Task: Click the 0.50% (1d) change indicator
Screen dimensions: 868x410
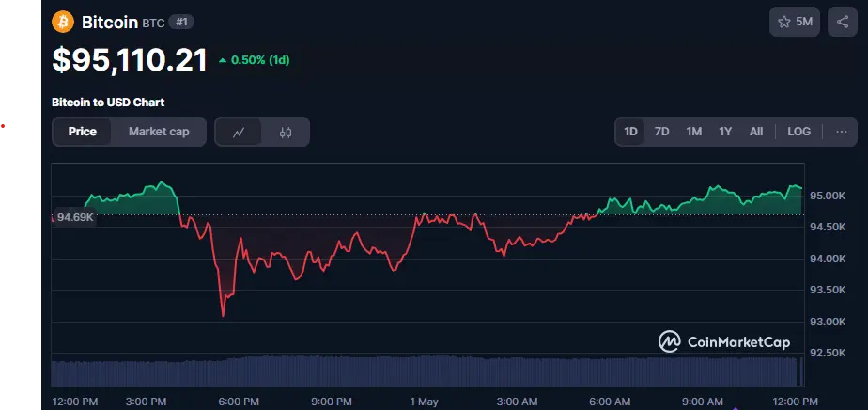Action: 254,60
